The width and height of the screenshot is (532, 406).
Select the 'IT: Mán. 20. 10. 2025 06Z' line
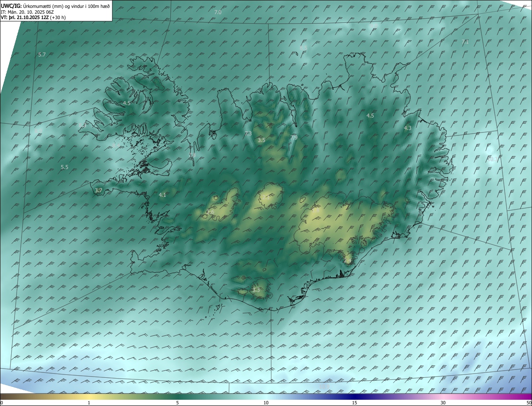pos(27,12)
